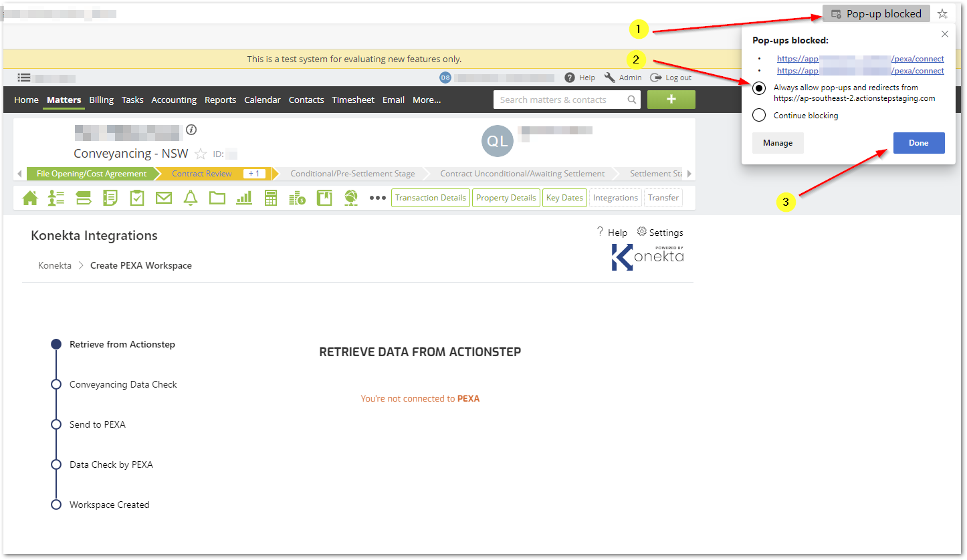This screenshot has width=967, height=560.
Task: Go to the Home menu
Action: (26, 100)
